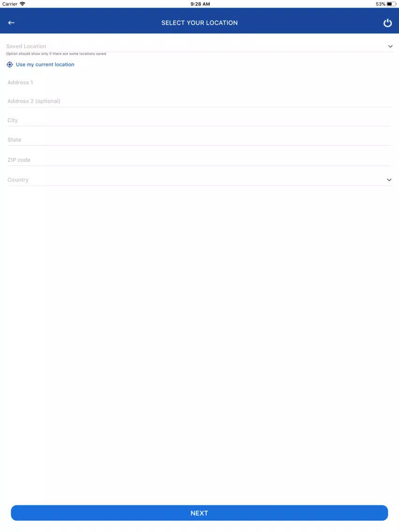Tap the Wi-Fi status icon
This screenshot has width=399, height=532.
tap(22, 4)
